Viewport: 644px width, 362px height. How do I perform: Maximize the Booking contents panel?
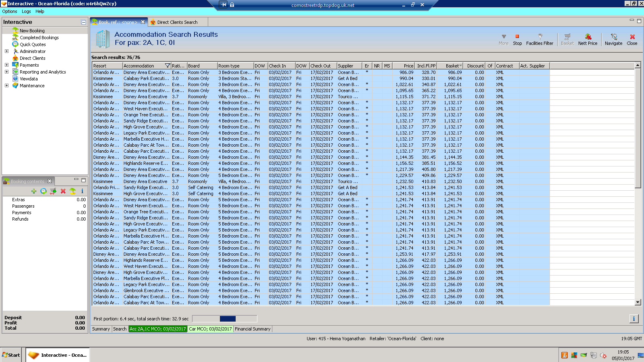click(x=84, y=180)
